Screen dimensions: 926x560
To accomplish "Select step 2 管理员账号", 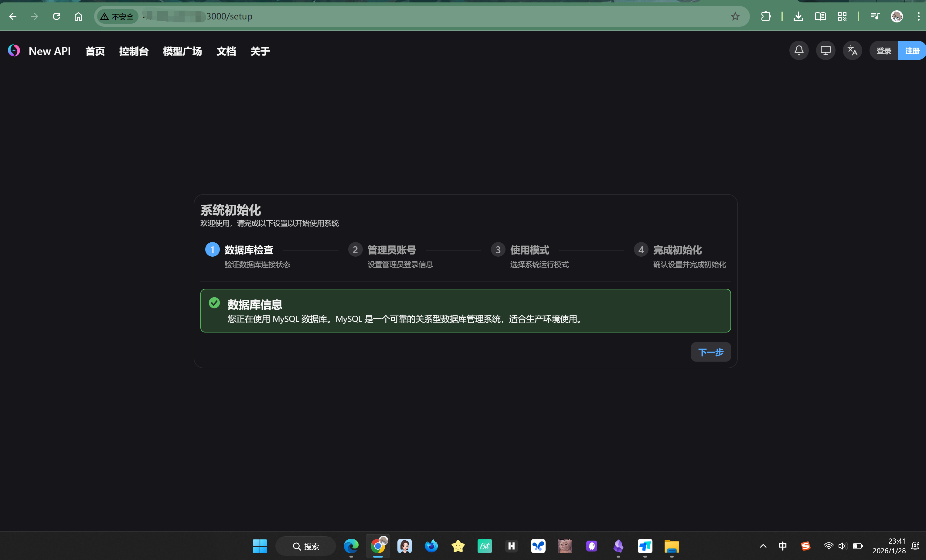I will tap(391, 250).
